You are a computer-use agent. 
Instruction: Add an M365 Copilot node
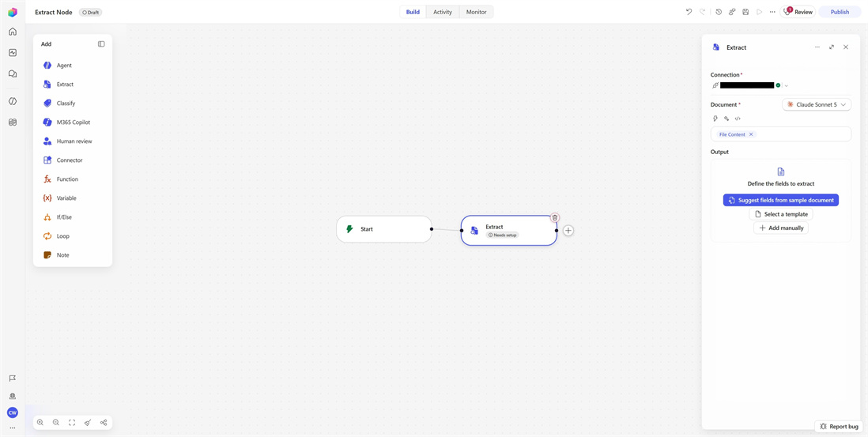73,122
